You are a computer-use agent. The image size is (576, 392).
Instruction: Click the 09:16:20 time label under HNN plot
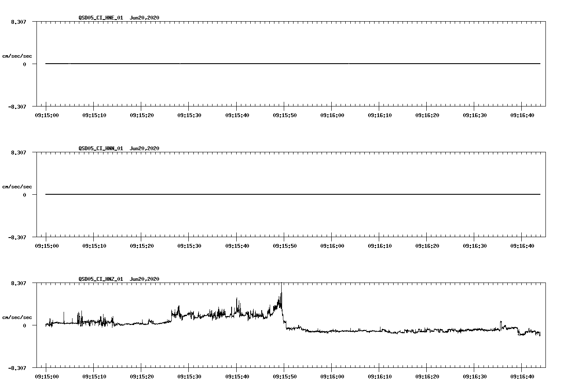[426, 246]
